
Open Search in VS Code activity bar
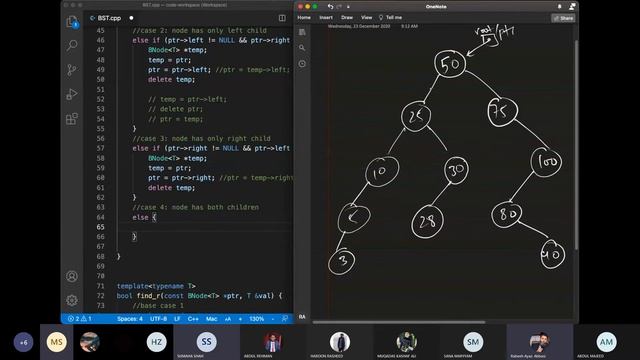pyautogui.click(x=72, y=45)
